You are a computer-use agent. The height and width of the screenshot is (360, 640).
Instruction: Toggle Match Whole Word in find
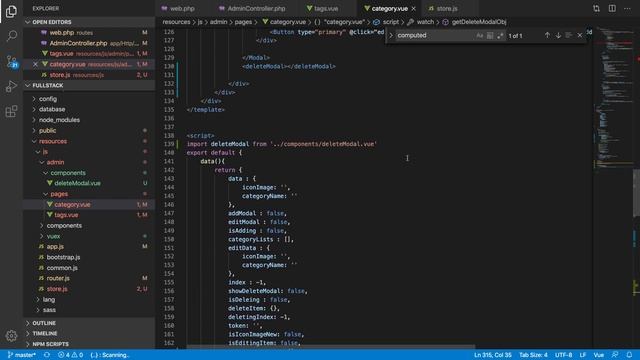[x=490, y=36]
